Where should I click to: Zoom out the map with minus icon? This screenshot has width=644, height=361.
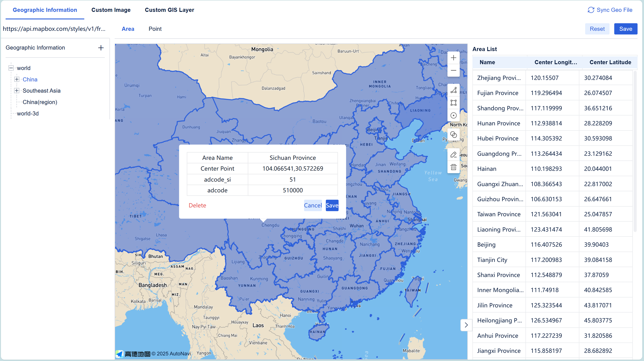click(x=453, y=70)
